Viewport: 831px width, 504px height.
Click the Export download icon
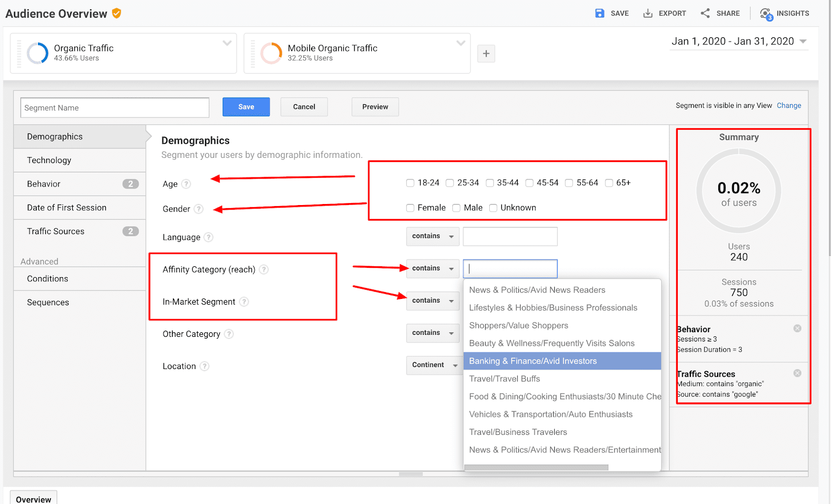(x=648, y=13)
